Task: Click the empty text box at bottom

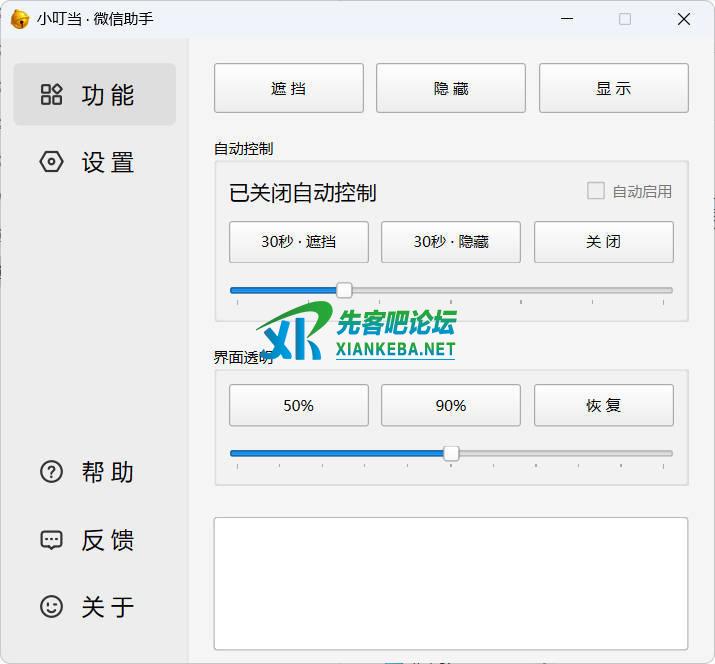Action: [451, 583]
